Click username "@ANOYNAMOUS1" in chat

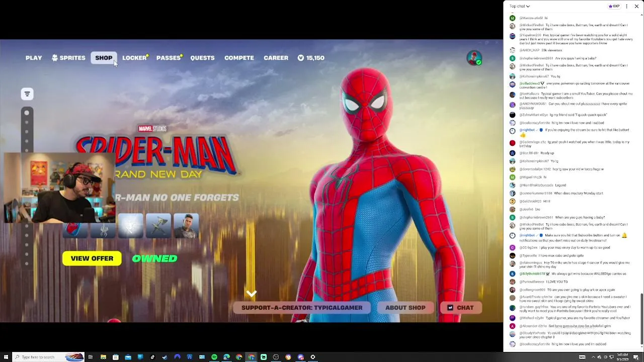(533, 104)
